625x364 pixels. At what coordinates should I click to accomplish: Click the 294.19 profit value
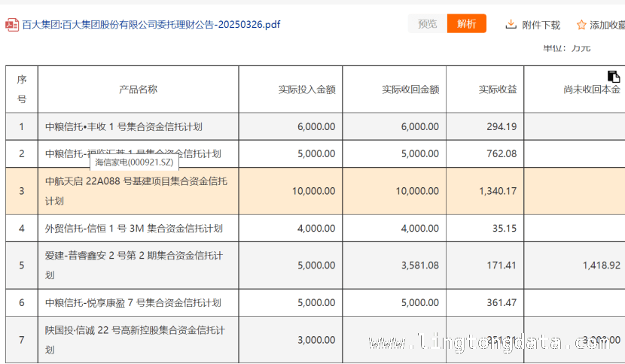[x=502, y=126]
